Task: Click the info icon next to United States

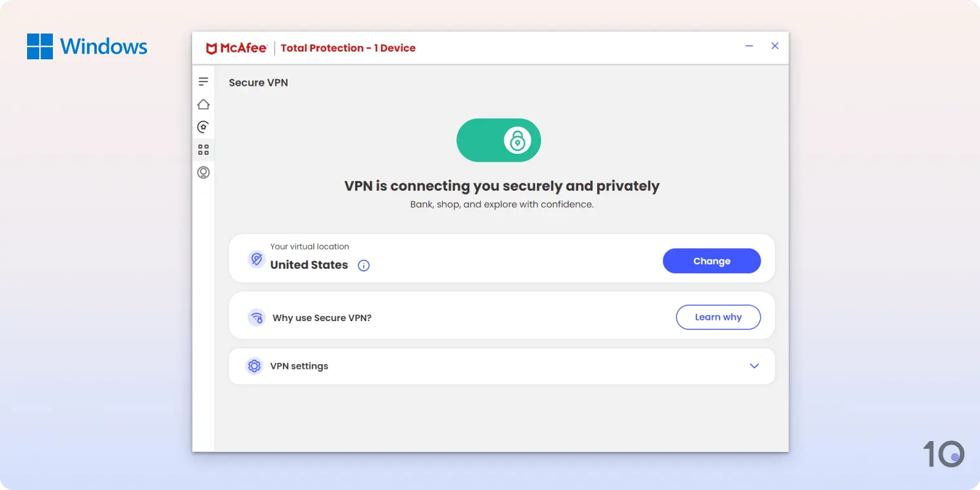Action: coord(364,265)
